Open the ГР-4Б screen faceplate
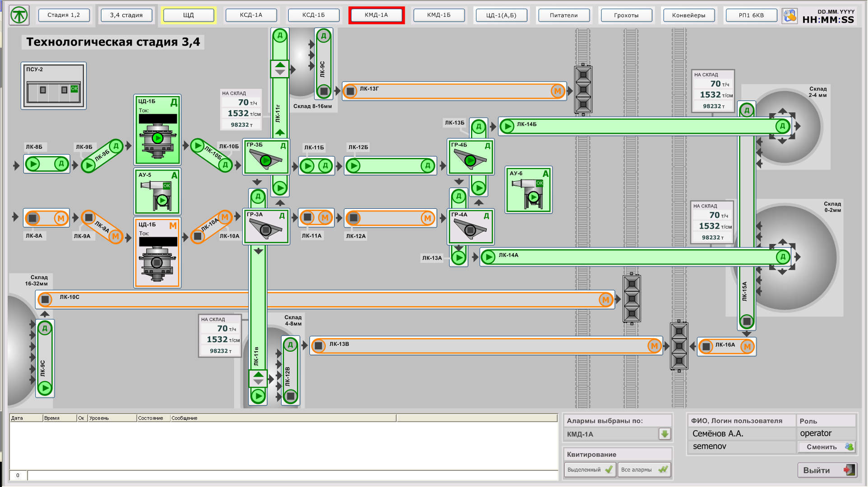 coord(471,157)
